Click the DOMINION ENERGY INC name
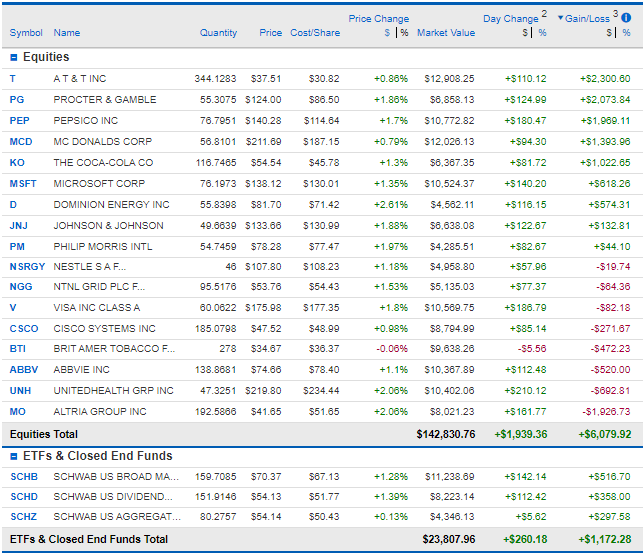643x553 pixels. [111, 204]
